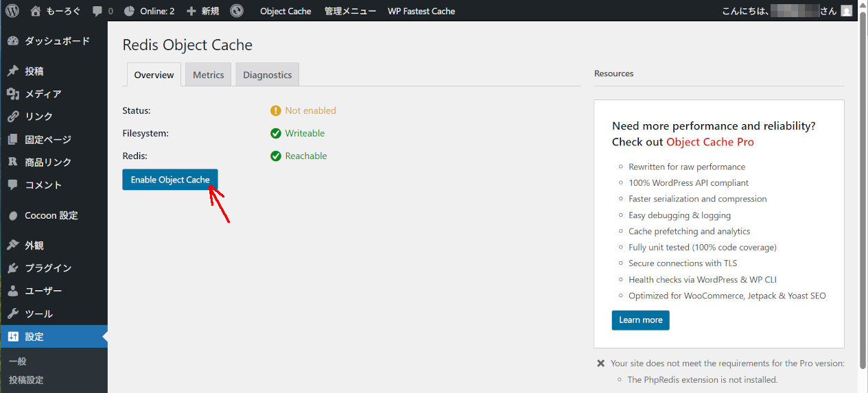Click the Online: 2 pie chart icon
Image resolution: width=868 pixels, height=393 pixels.
point(128,11)
